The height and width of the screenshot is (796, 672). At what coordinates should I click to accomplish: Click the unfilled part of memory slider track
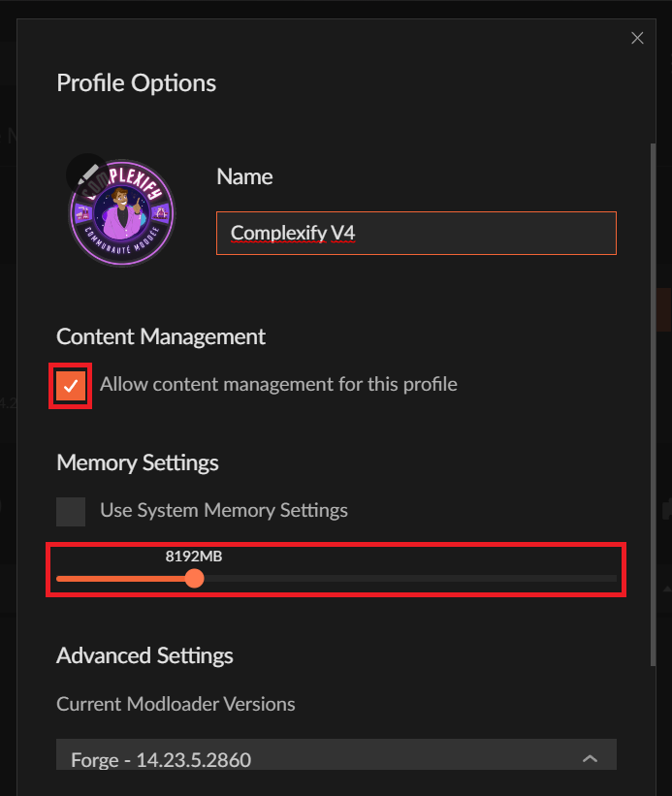407,579
